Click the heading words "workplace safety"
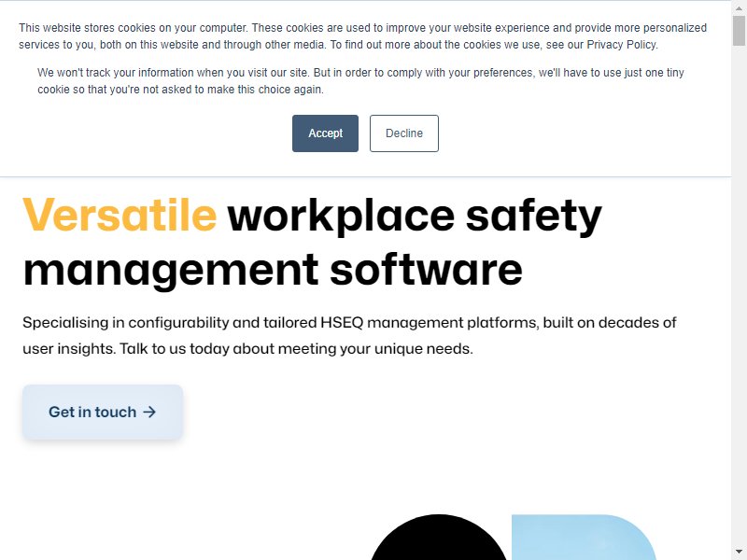The image size is (747, 560). [415, 216]
